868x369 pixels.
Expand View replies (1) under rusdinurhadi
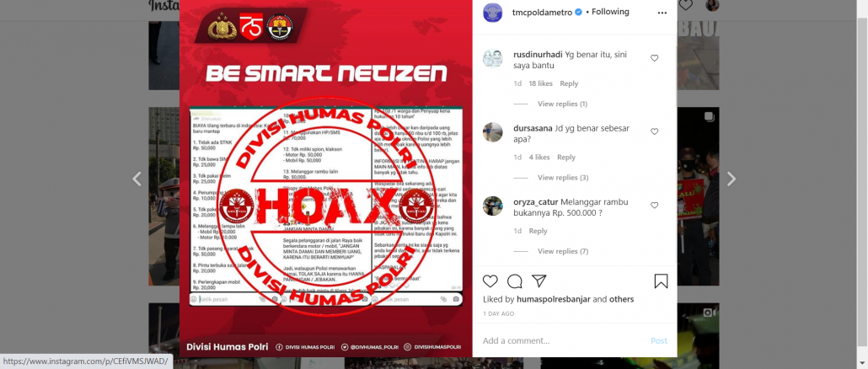click(562, 104)
